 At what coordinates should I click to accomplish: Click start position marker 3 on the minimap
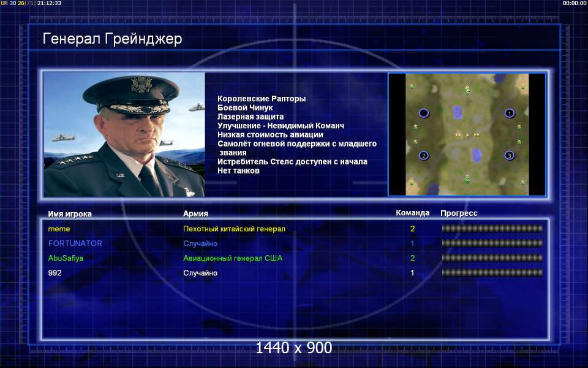tap(509, 155)
